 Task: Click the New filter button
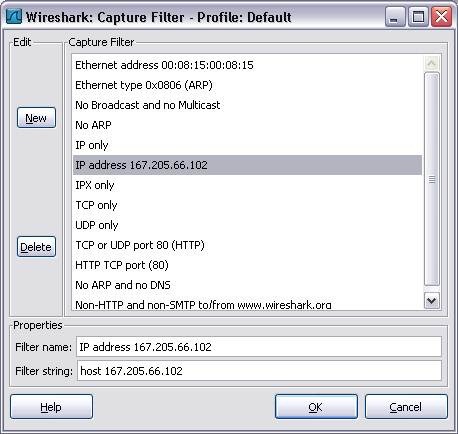(x=36, y=118)
